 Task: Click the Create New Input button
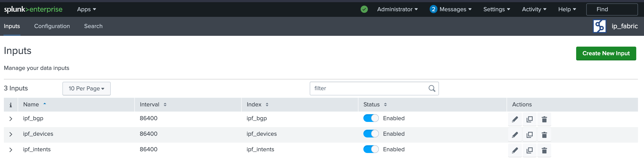click(606, 53)
